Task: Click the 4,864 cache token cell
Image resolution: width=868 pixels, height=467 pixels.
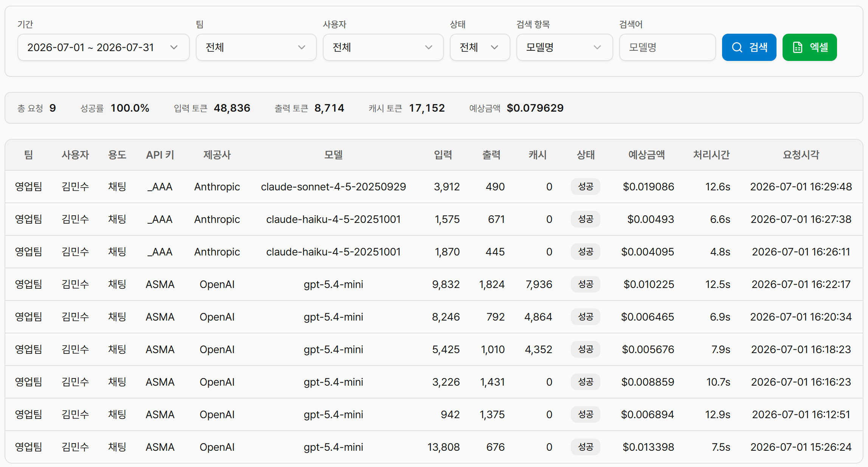Action: coord(538,317)
